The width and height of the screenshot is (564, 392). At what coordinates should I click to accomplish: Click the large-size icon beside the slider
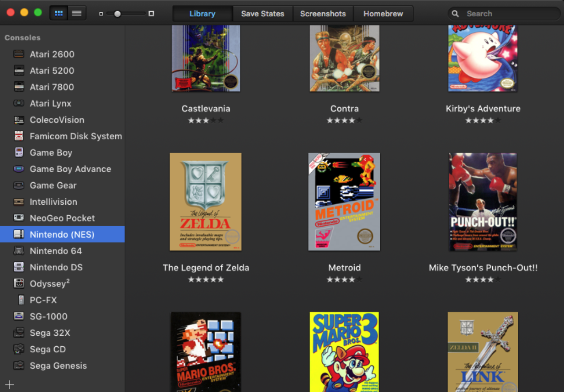151,14
